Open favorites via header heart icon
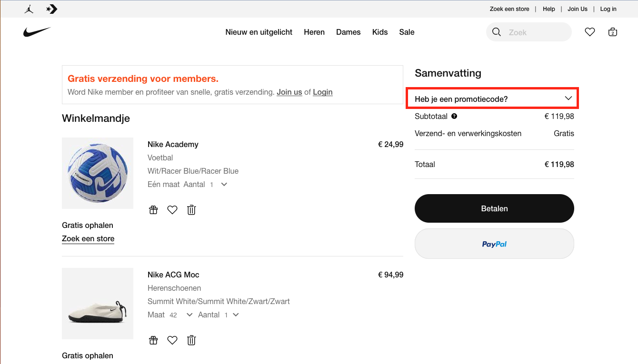The height and width of the screenshot is (364, 638). 590,32
